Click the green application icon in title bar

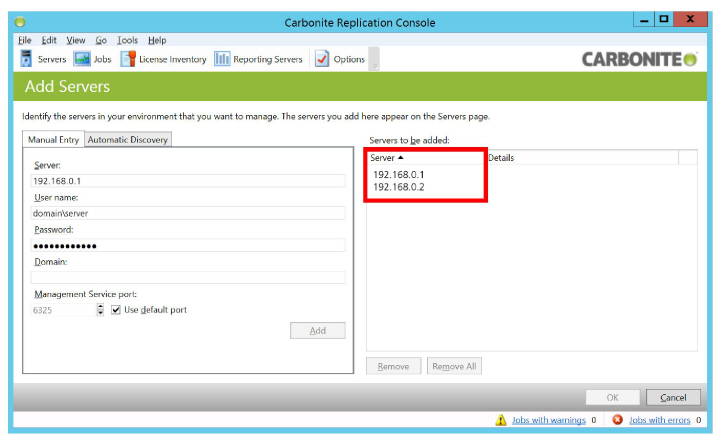(x=20, y=22)
